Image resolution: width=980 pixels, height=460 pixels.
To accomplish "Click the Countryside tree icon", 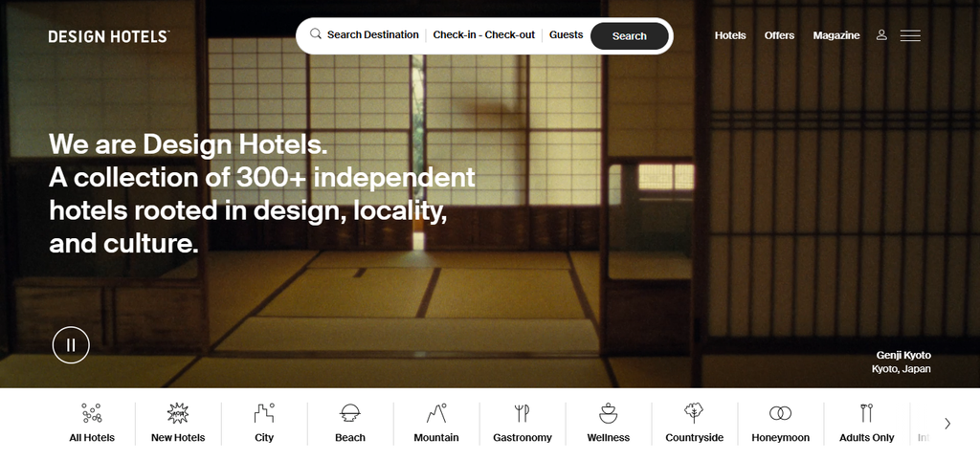I will [x=694, y=412].
